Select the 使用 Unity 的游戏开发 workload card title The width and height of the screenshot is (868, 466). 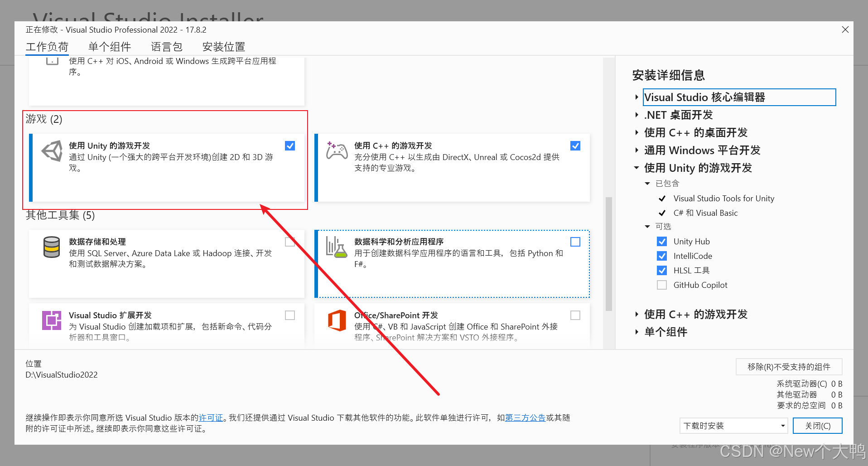(109, 146)
